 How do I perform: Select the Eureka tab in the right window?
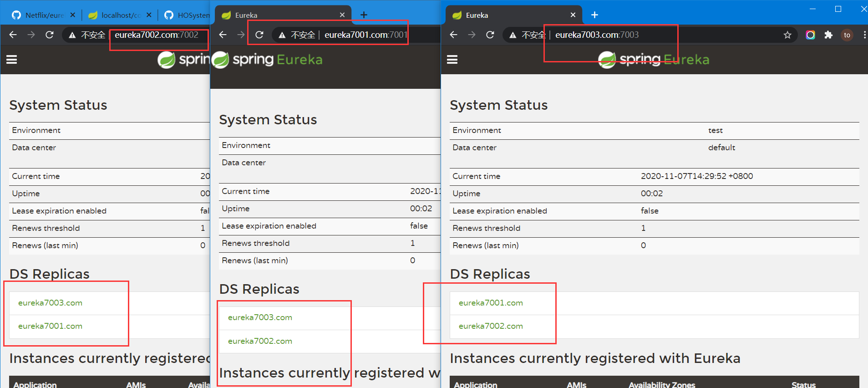[x=513, y=15]
